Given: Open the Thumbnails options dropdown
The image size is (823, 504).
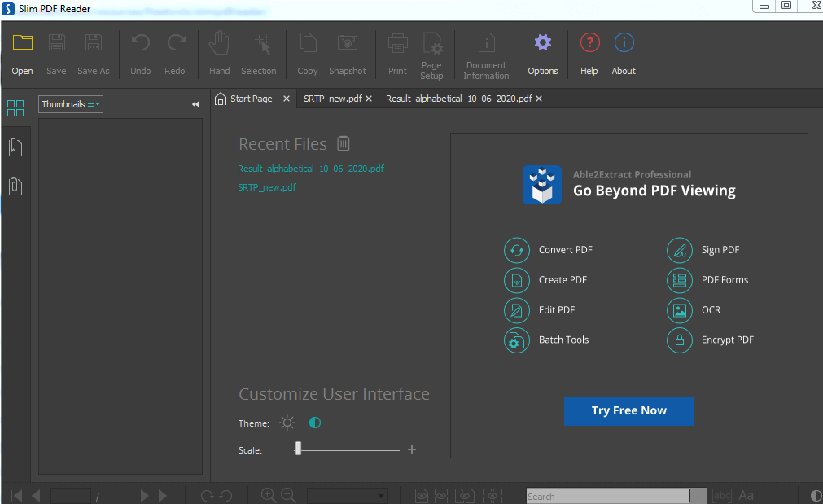Looking at the screenshot, I should coord(71,104).
